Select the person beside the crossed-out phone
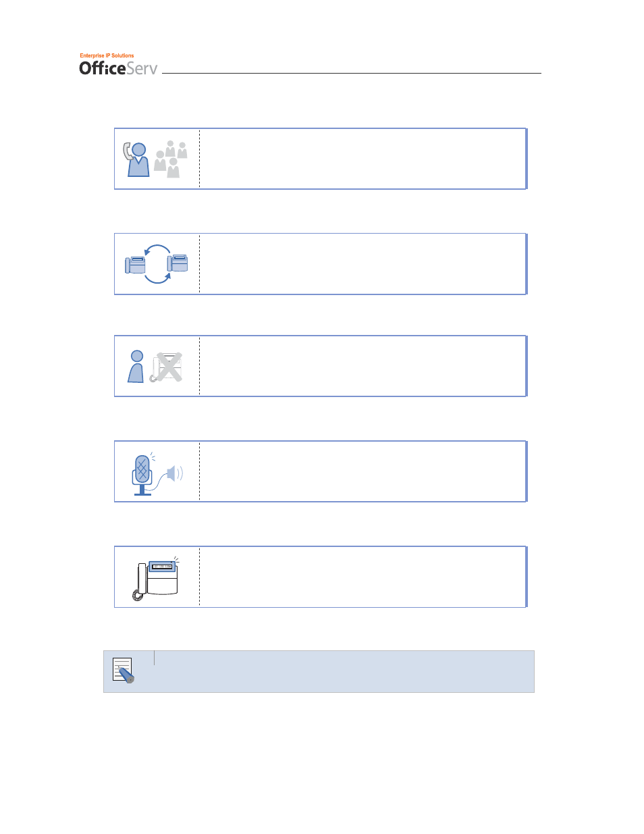644x834 pixels. (x=136, y=367)
